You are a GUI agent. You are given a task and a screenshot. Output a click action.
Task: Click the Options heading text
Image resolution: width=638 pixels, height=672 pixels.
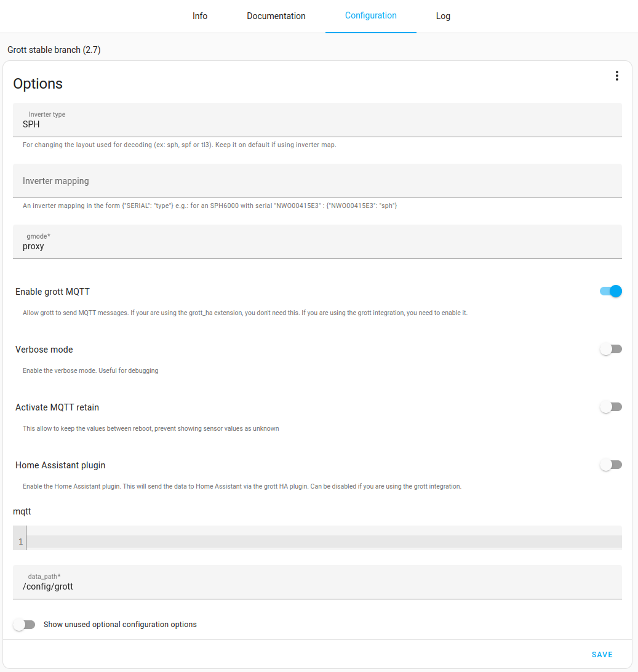38,84
